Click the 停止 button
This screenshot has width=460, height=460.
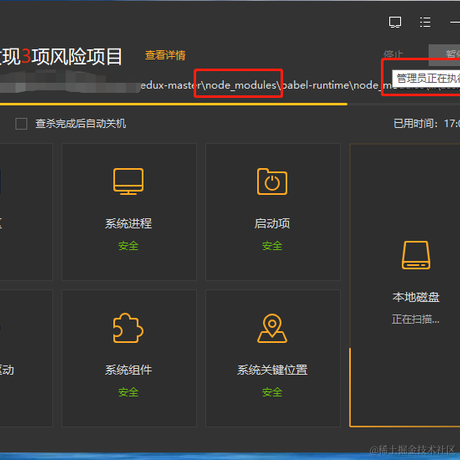[x=393, y=54]
